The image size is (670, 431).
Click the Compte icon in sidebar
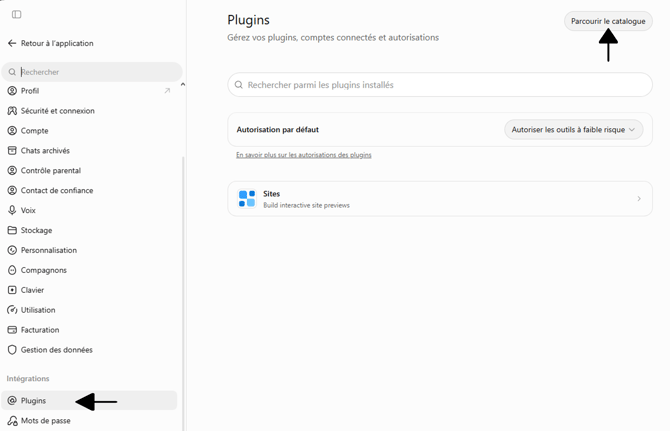tap(12, 131)
